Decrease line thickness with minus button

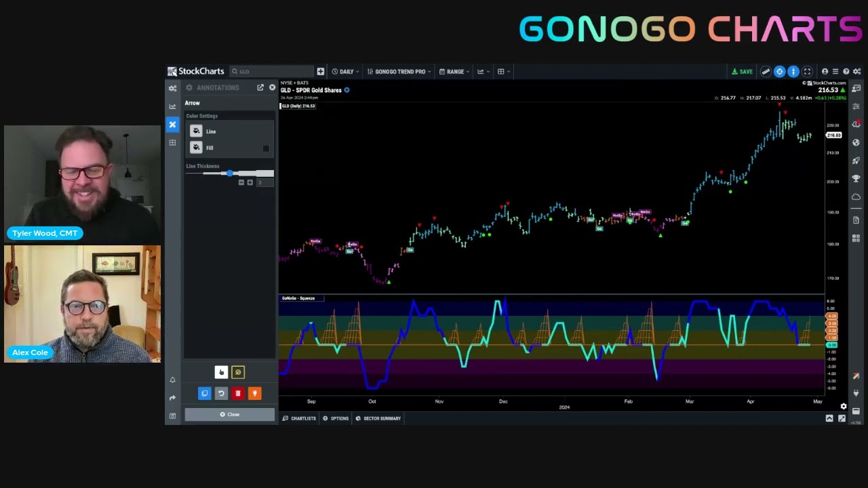tap(241, 182)
